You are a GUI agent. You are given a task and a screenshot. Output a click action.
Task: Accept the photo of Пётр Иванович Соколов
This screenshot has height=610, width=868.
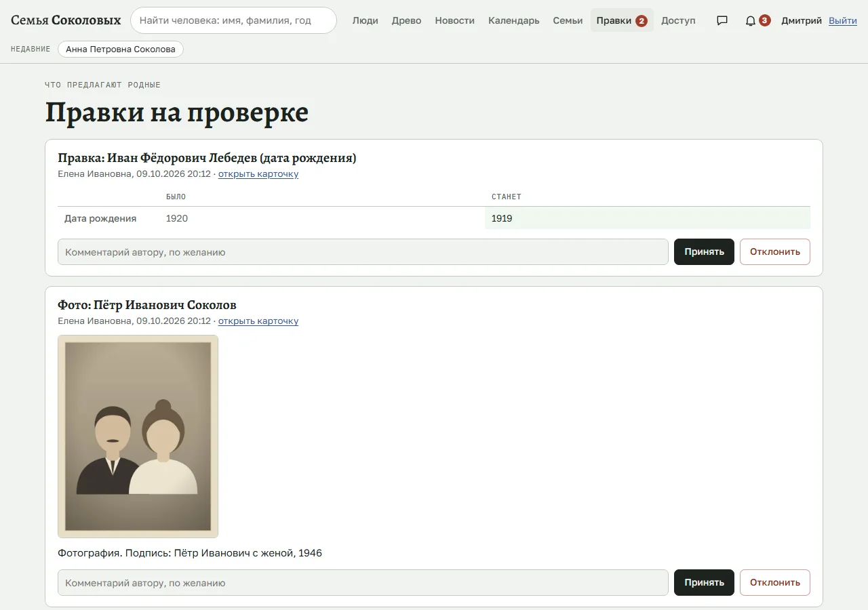(x=704, y=582)
